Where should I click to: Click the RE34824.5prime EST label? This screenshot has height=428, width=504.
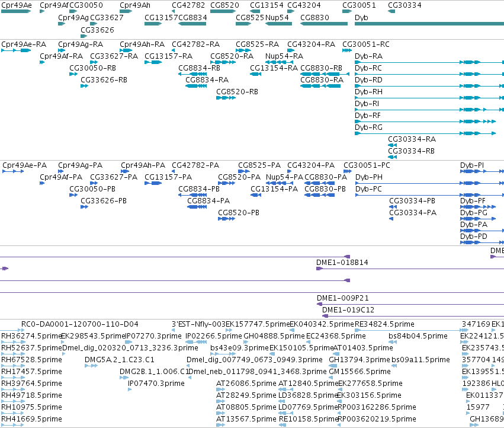[384, 324]
